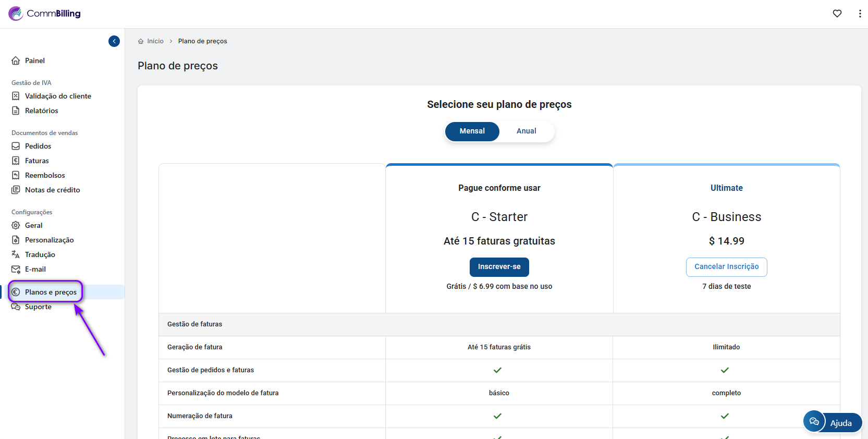
Task: Click the home icon in breadcrumb
Action: tap(141, 41)
